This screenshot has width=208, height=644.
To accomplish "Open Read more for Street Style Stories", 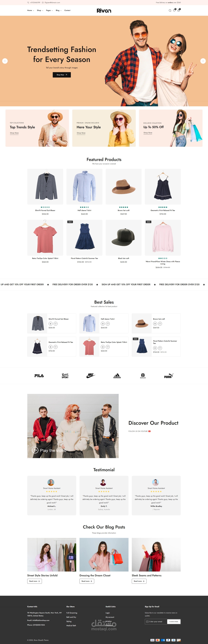I will coord(35,581).
